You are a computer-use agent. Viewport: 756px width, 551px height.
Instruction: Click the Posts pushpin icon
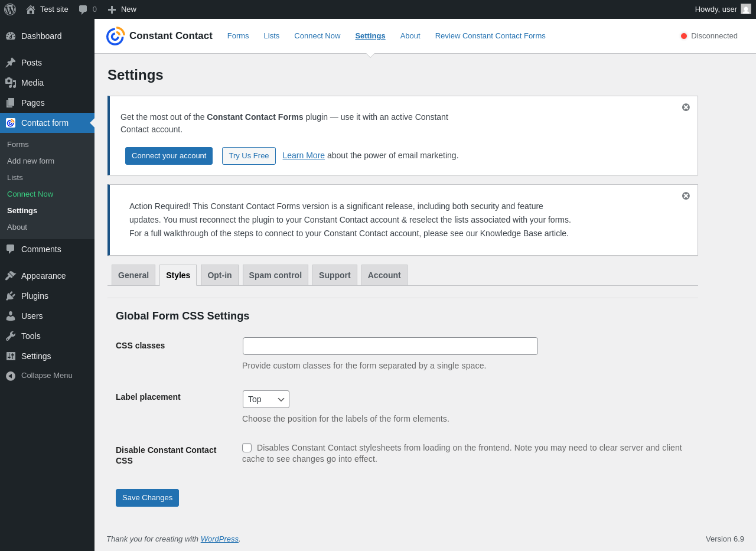[x=11, y=63]
